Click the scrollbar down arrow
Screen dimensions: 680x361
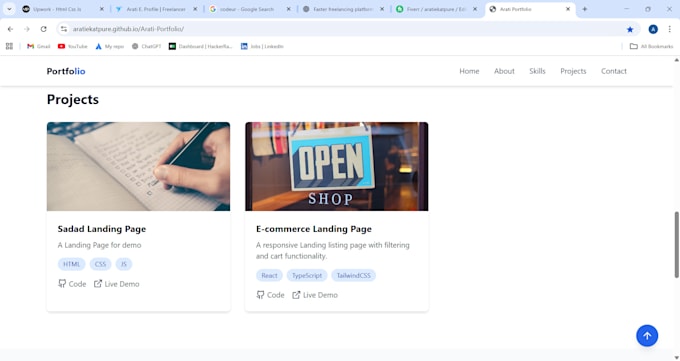click(x=676, y=358)
